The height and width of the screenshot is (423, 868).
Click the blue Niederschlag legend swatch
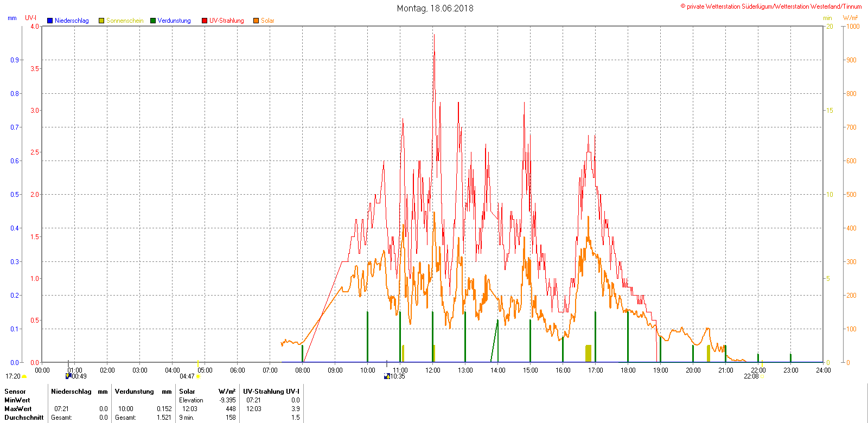pos(50,21)
